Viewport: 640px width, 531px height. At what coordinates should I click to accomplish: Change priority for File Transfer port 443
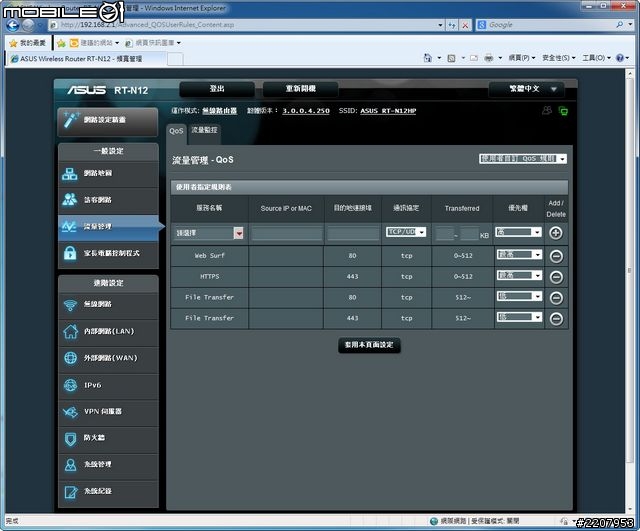pyautogui.click(x=519, y=317)
